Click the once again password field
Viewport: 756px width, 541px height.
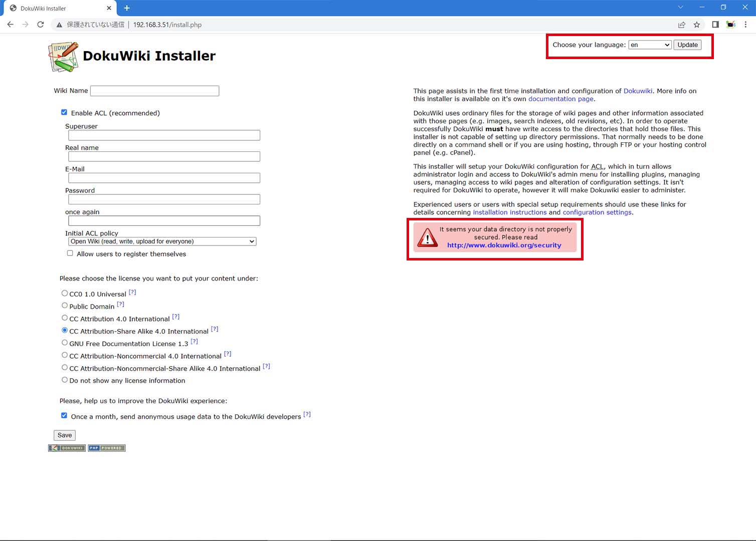(x=164, y=221)
